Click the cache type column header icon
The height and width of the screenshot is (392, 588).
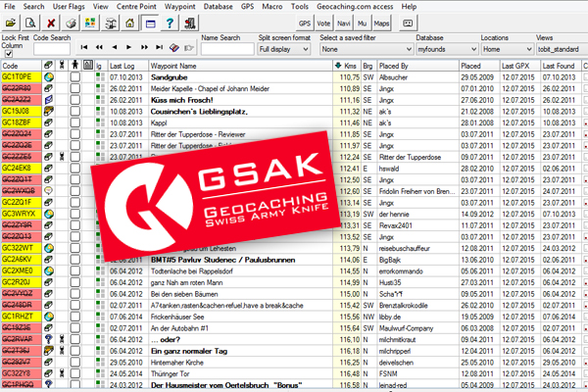48,66
